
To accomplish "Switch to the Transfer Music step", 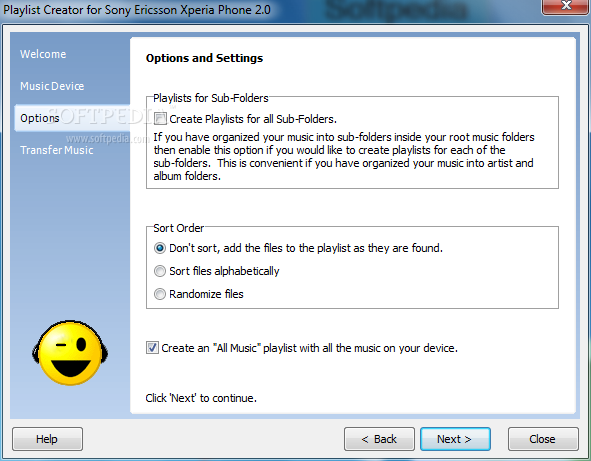I will [57, 150].
